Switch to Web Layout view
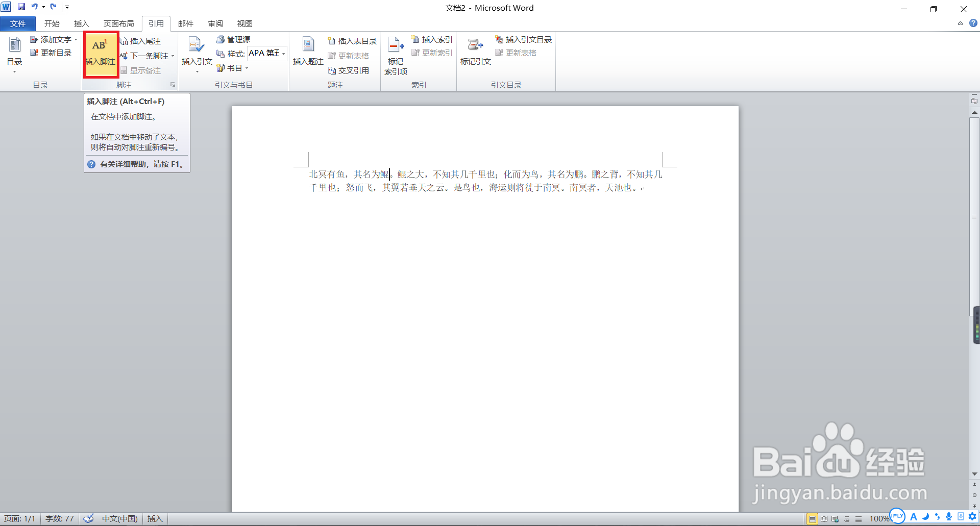The image size is (980, 526). [x=835, y=519]
